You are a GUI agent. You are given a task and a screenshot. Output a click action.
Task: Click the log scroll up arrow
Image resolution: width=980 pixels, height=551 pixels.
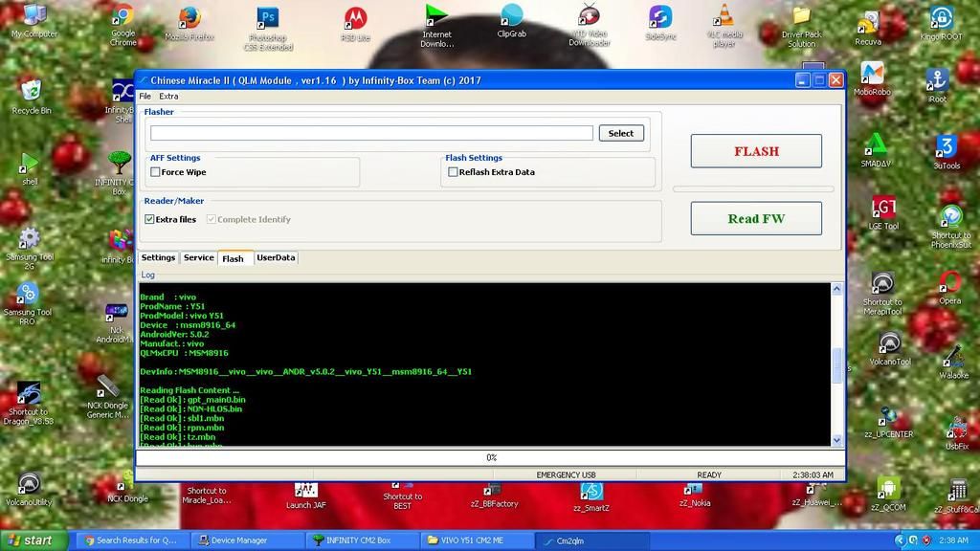pyautogui.click(x=836, y=289)
